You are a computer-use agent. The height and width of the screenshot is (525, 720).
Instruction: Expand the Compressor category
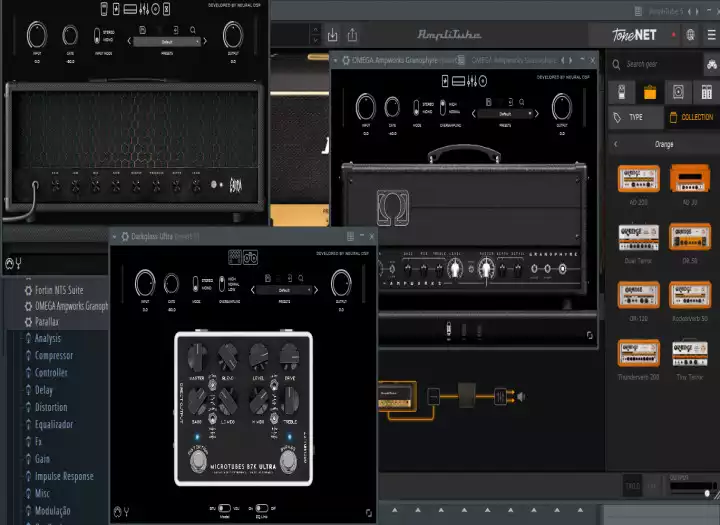(53, 356)
